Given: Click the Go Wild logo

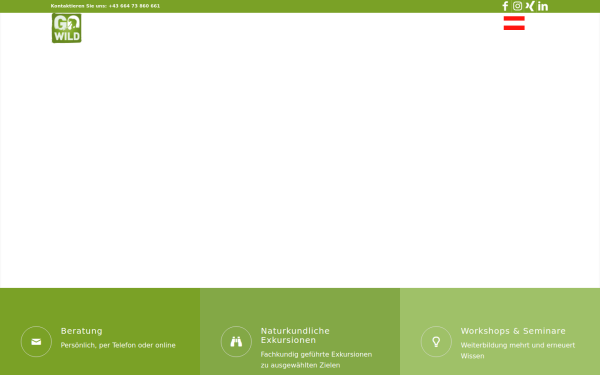Looking at the screenshot, I should 67,28.
